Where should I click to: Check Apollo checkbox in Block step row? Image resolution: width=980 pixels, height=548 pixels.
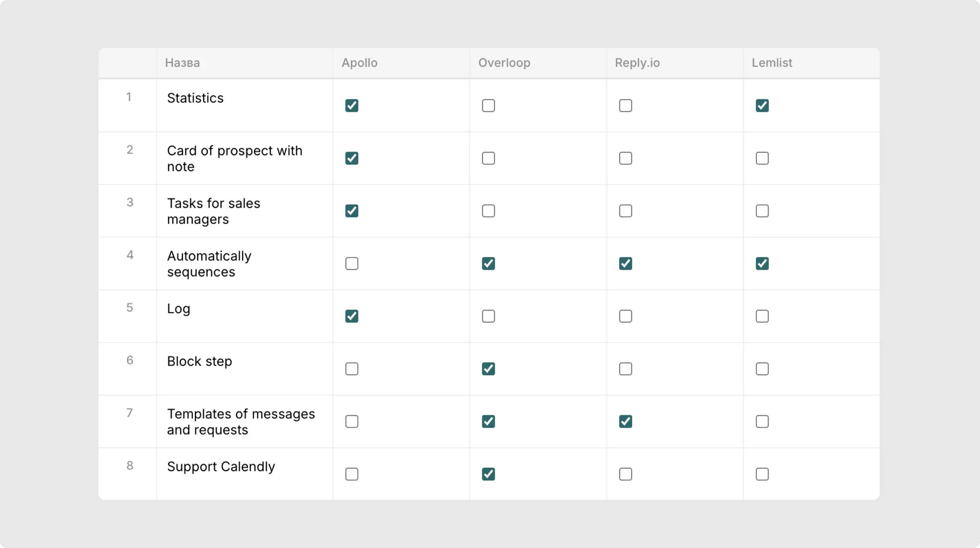tap(352, 369)
